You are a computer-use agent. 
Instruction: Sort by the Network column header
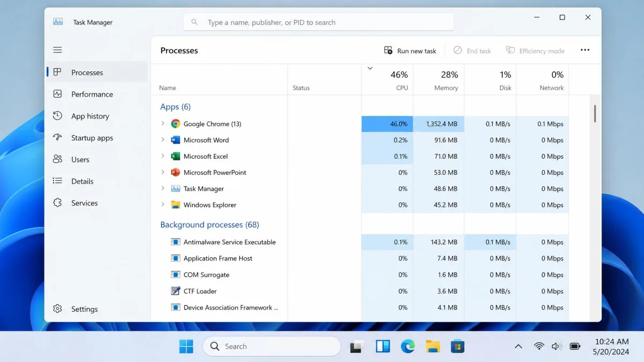[543, 80]
